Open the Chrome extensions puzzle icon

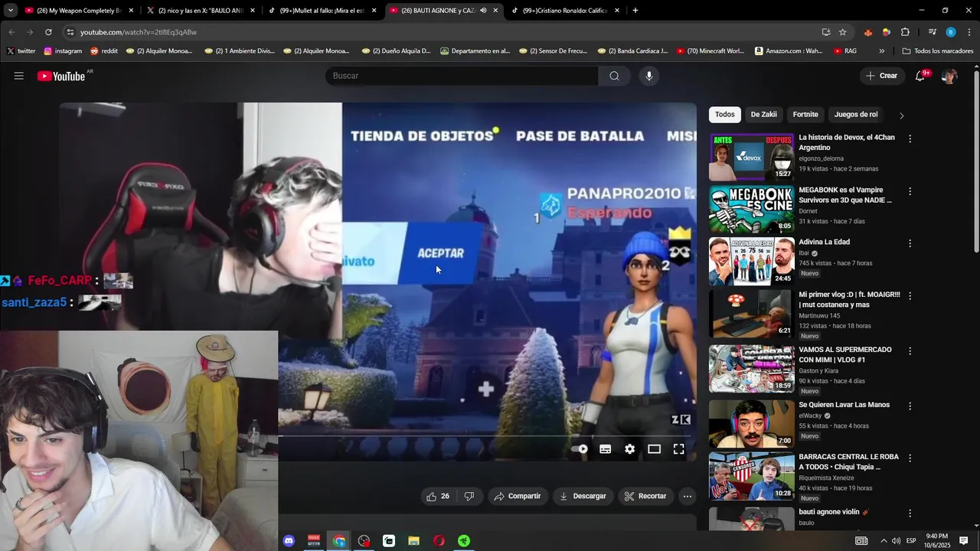[x=905, y=32]
